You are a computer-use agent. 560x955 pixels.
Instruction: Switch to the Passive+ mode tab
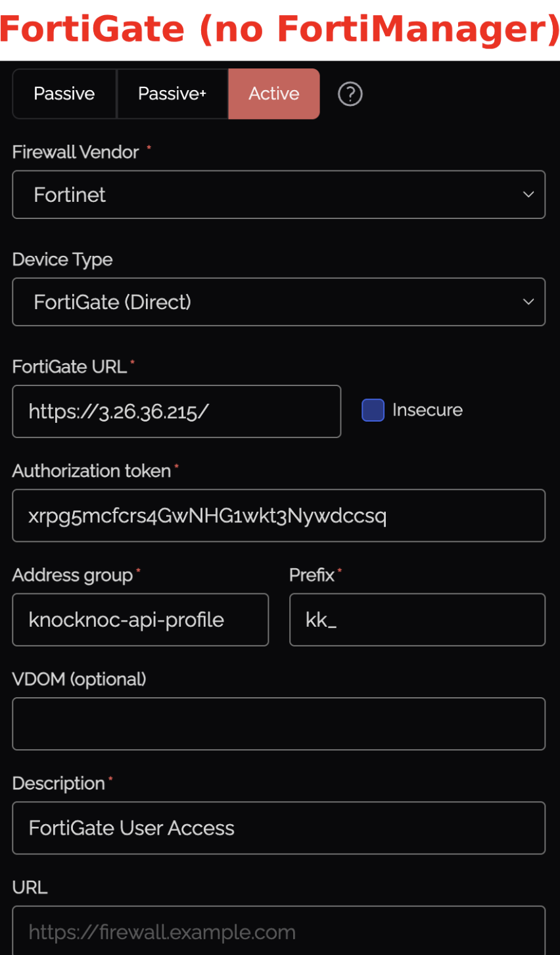tap(172, 94)
